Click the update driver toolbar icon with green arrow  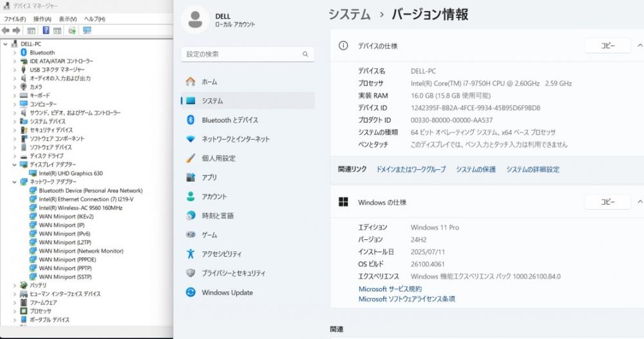pos(72,30)
